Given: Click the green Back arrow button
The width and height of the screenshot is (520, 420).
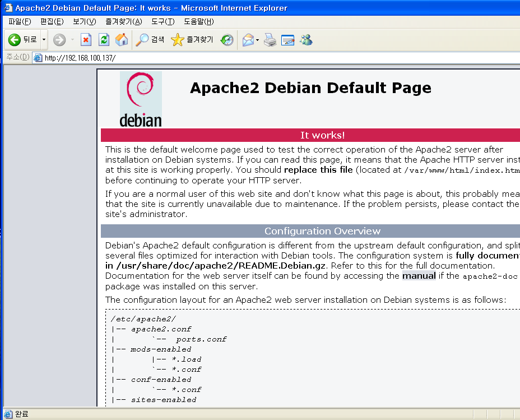Looking at the screenshot, I should (22, 40).
